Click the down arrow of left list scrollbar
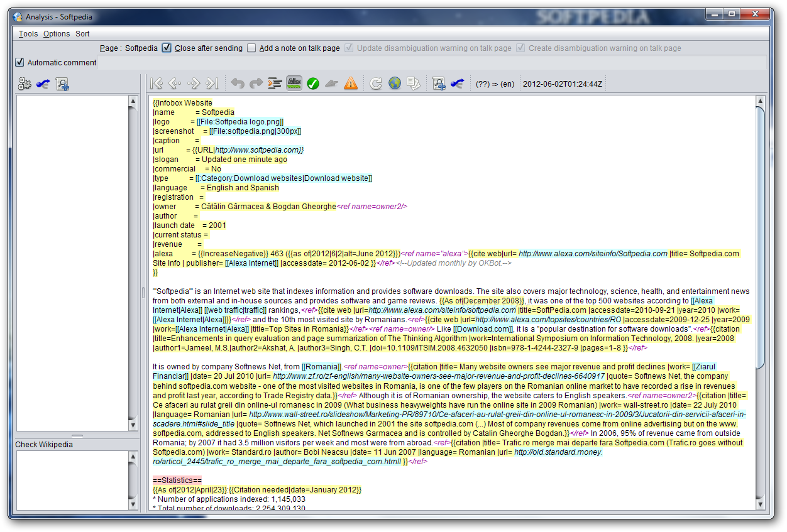 click(133, 426)
